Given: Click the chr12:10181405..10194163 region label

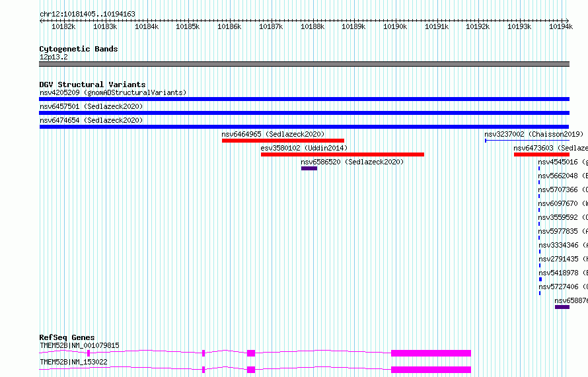Looking at the screenshot, I should point(87,15).
